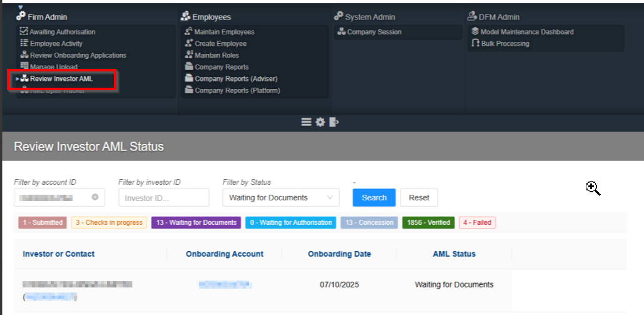Open the blurred onboarding account link
The width and height of the screenshot is (644, 315).
click(225, 284)
